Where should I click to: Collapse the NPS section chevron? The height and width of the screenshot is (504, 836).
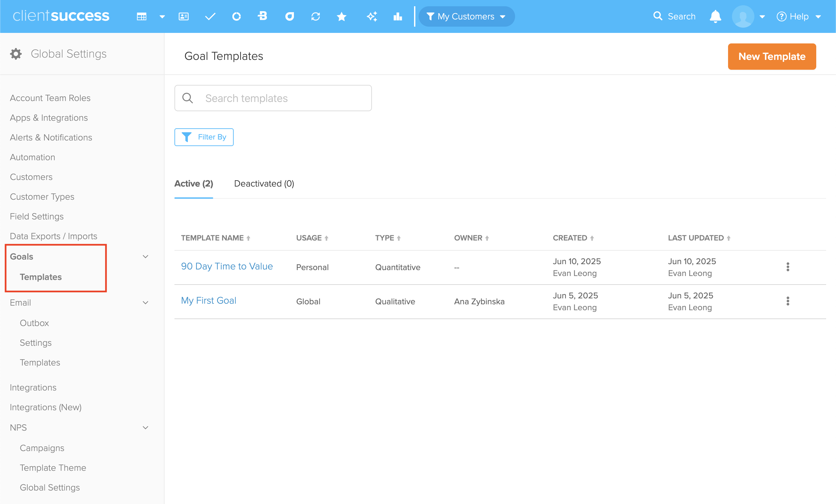pyautogui.click(x=145, y=428)
